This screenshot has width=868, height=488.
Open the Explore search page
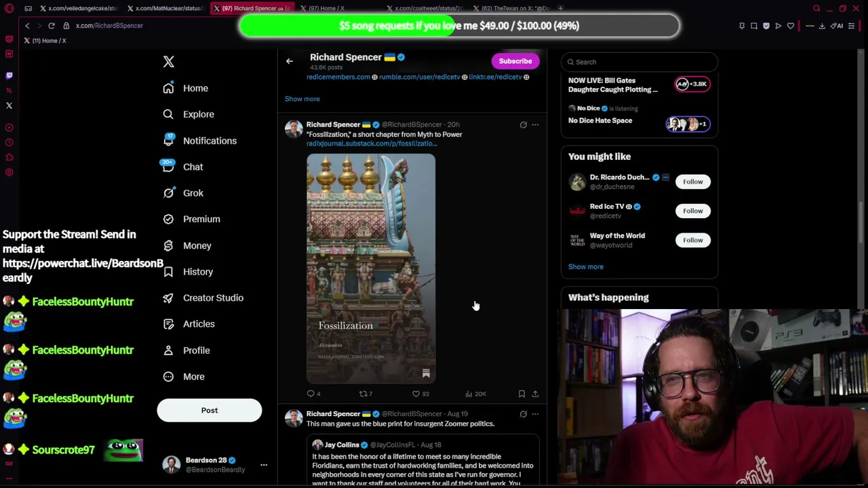189,115
